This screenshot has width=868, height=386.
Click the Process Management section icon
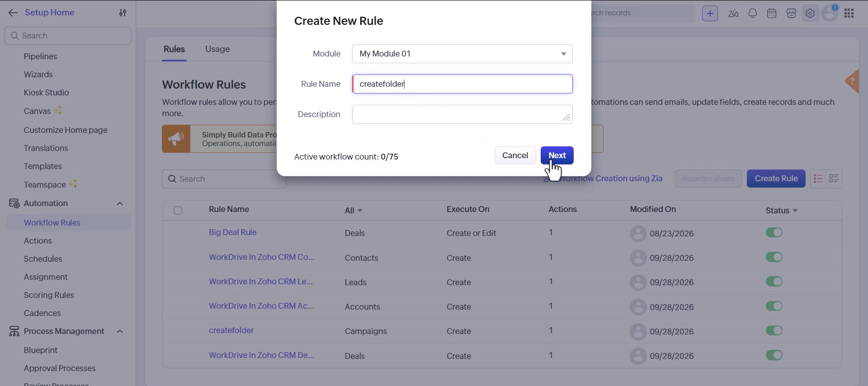(x=14, y=331)
